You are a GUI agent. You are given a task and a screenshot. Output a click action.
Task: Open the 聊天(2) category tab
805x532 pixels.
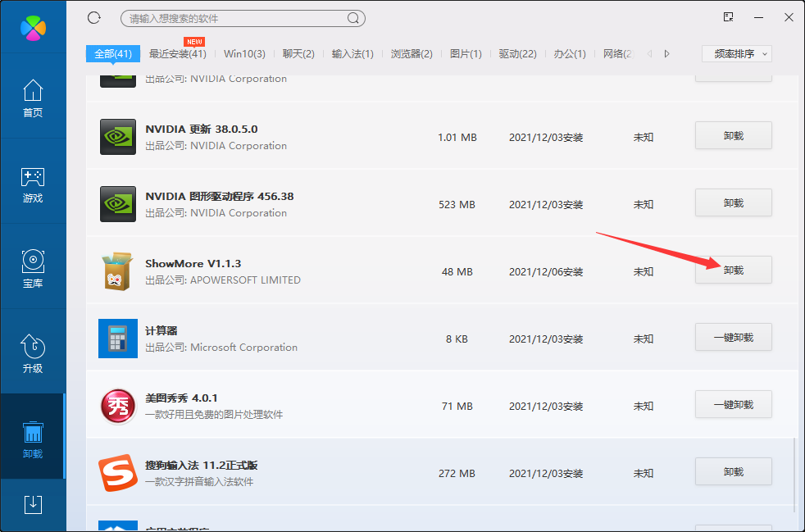[x=298, y=53]
